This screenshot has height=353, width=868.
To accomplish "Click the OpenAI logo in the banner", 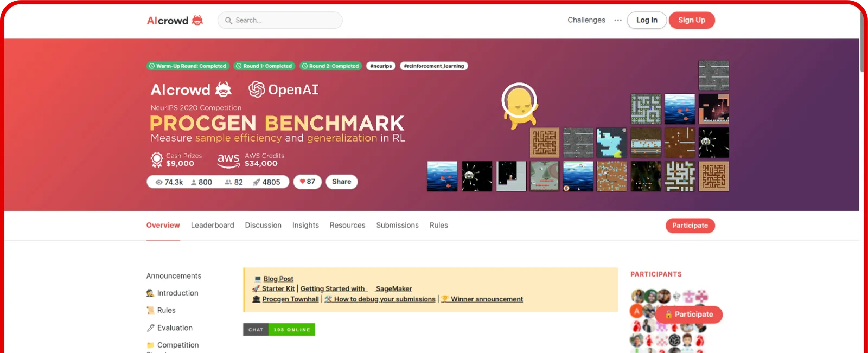I will 284,89.
